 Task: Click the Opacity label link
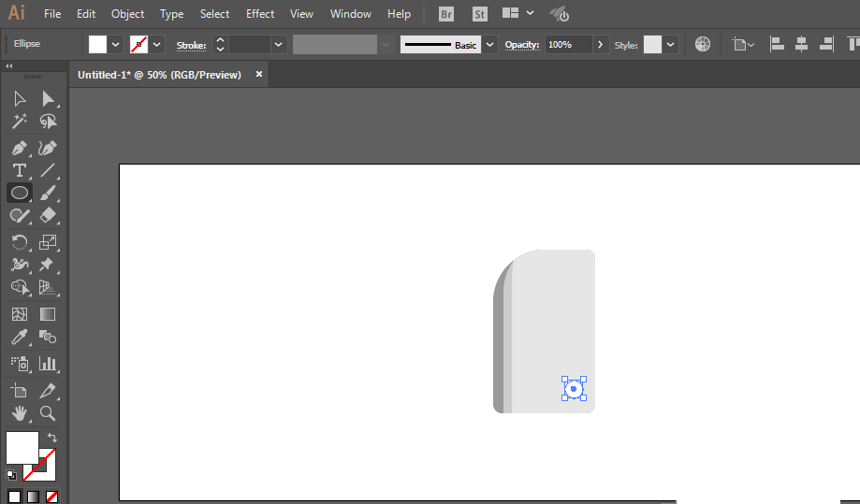pyautogui.click(x=521, y=45)
